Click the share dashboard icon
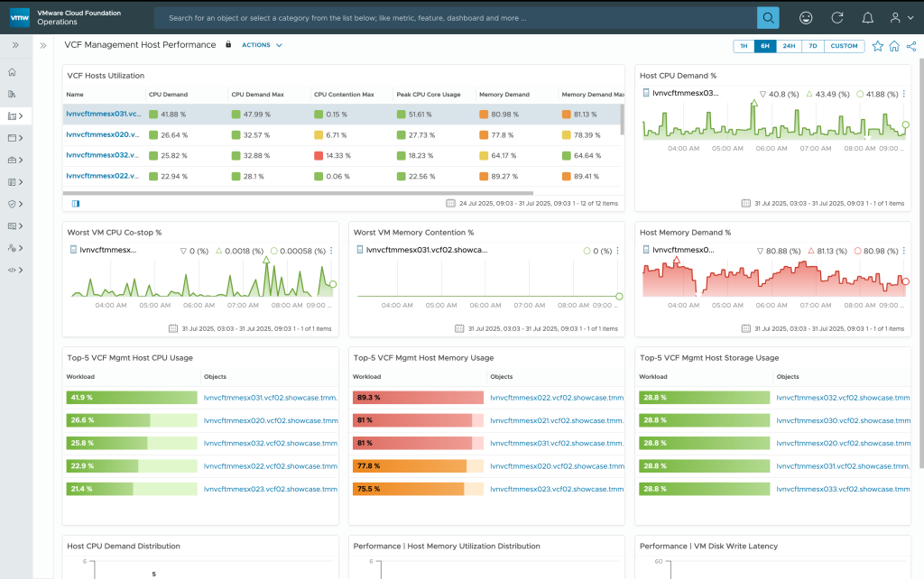Viewport: 924px width, 579px height. tap(910, 46)
